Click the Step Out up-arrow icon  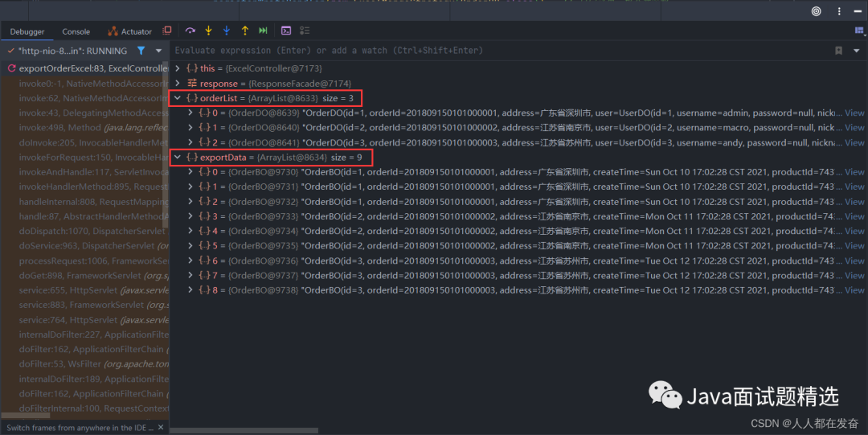244,31
